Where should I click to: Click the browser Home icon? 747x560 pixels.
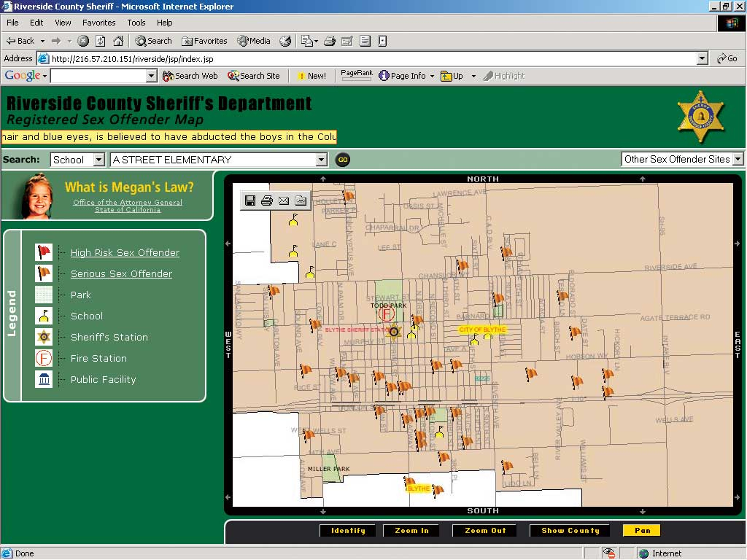[118, 41]
